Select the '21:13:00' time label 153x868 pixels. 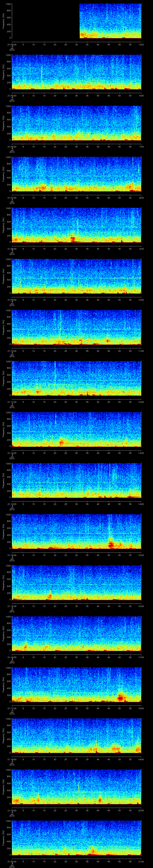pyautogui.click(x=12, y=504)
